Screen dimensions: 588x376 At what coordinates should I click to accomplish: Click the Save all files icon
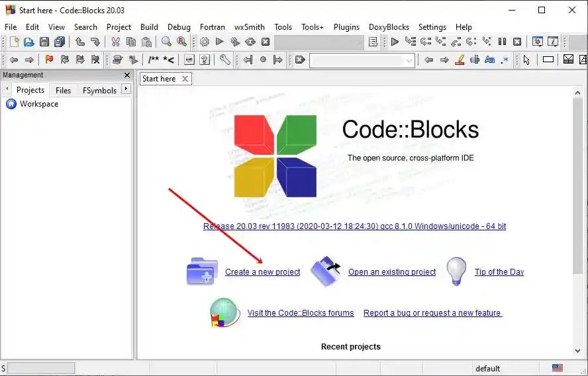pos(60,42)
